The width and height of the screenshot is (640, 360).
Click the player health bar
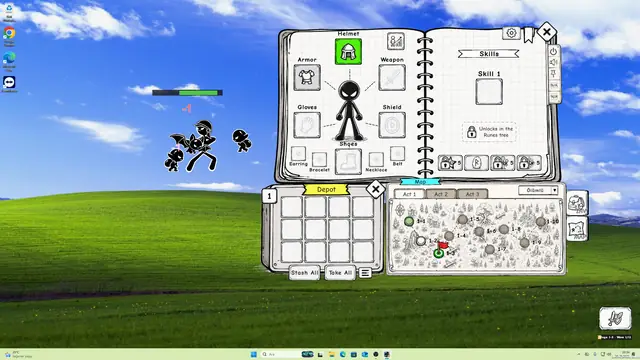tap(187, 93)
